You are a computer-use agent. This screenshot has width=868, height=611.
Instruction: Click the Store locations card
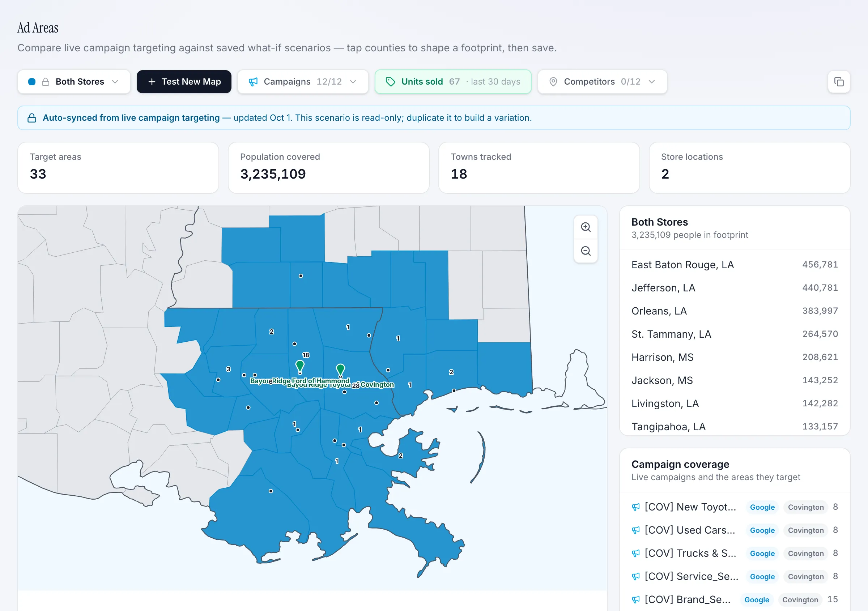click(x=749, y=168)
